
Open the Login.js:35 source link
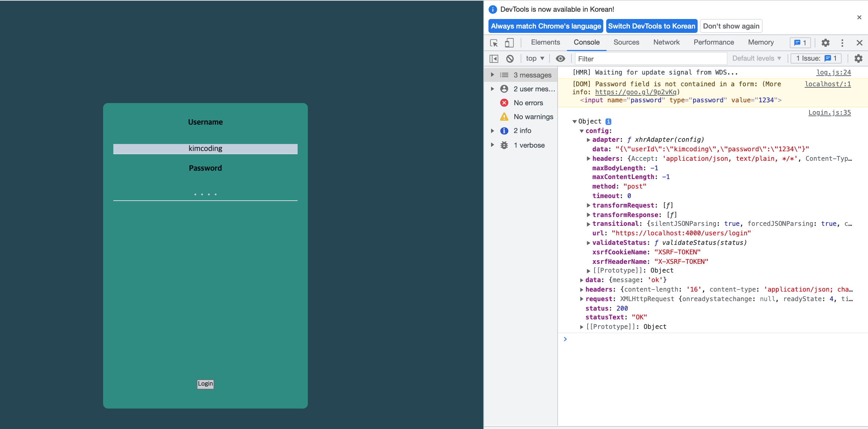point(829,113)
